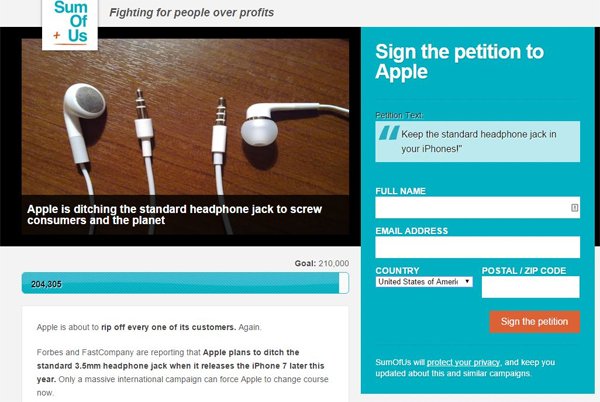Click the signature progress bar
Viewport: 600px width, 402px height.
[x=185, y=283]
